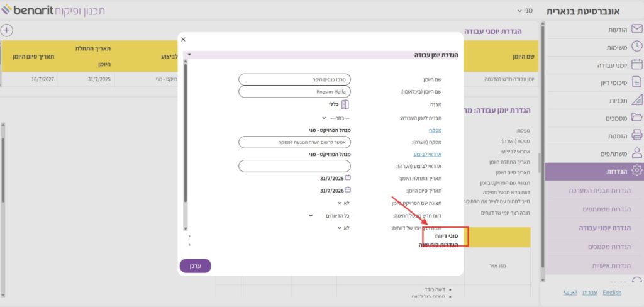Image resolution: width=644 pixels, height=307 pixels.
Task: Open יומני עבודה calendar icon in sidebar
Action: coord(636,64)
